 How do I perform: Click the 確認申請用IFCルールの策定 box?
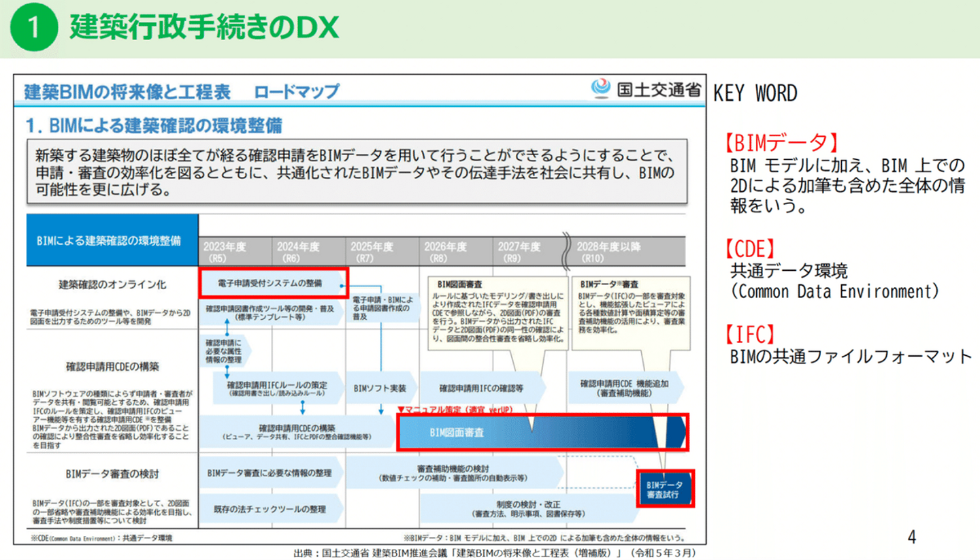tap(279, 388)
